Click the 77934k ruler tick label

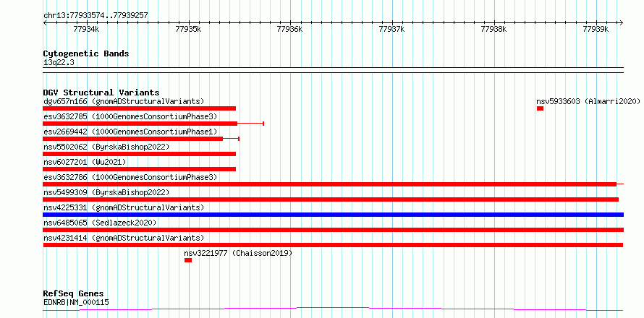[x=86, y=29]
